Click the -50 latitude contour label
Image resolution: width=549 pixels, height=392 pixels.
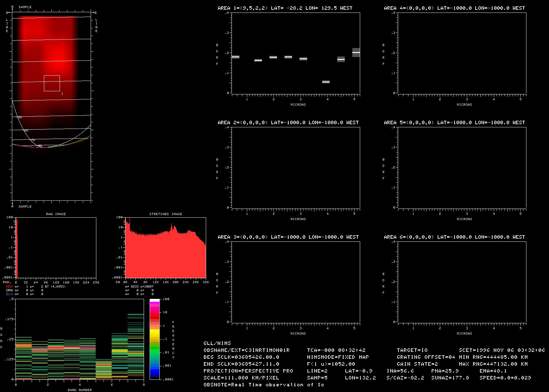click(x=19, y=117)
